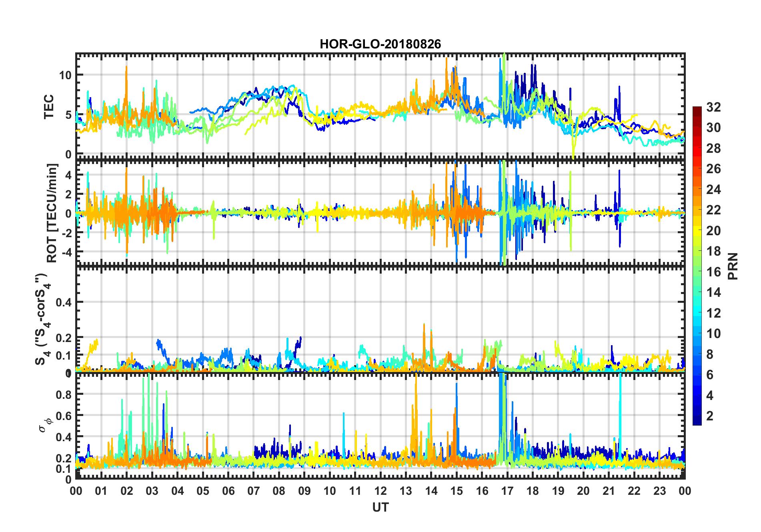Select the 12 hour tick on UT axis
The height and width of the screenshot is (532, 761).
coord(380,491)
